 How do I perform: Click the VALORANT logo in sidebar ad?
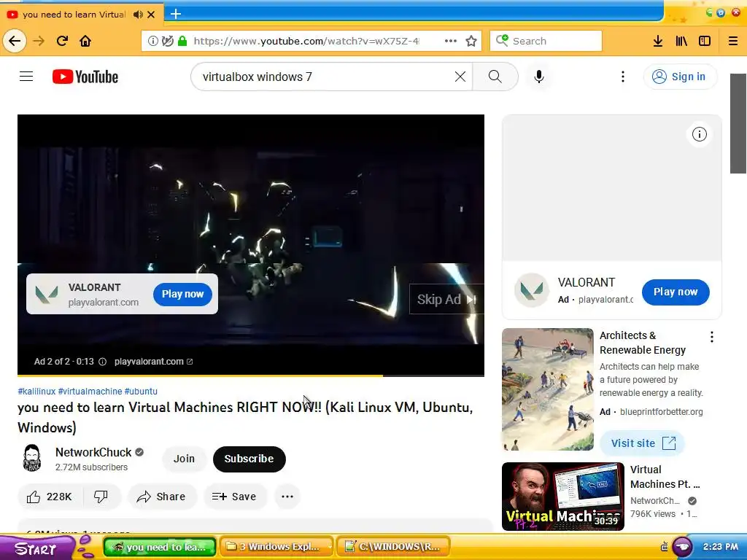pos(531,290)
